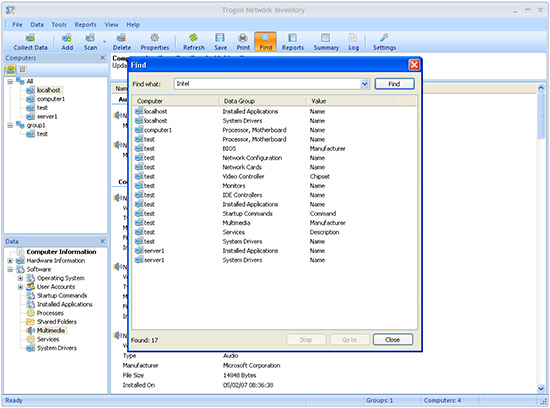Click the Close button in Find dialog

coord(393,340)
